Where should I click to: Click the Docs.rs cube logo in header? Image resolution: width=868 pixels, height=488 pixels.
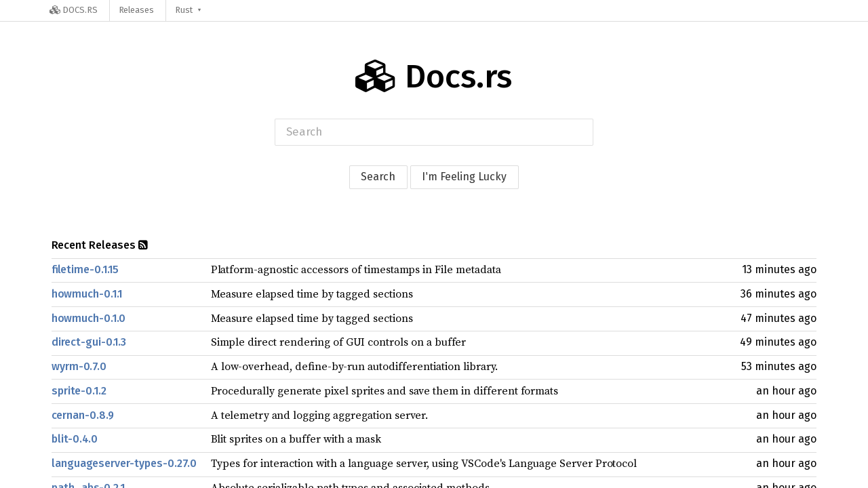point(375,77)
